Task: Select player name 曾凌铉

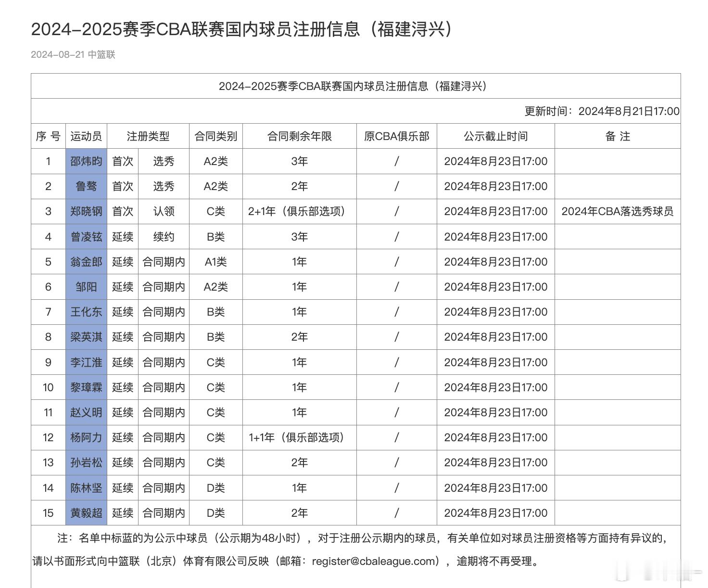Action: 86,236
